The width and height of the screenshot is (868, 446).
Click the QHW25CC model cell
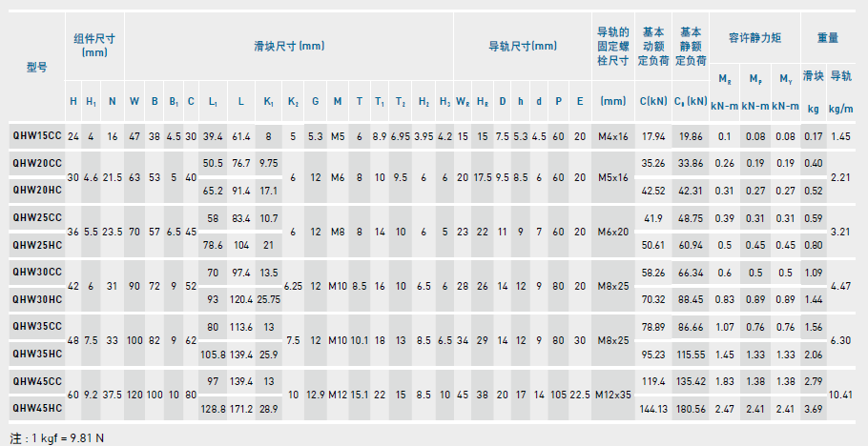(37, 217)
